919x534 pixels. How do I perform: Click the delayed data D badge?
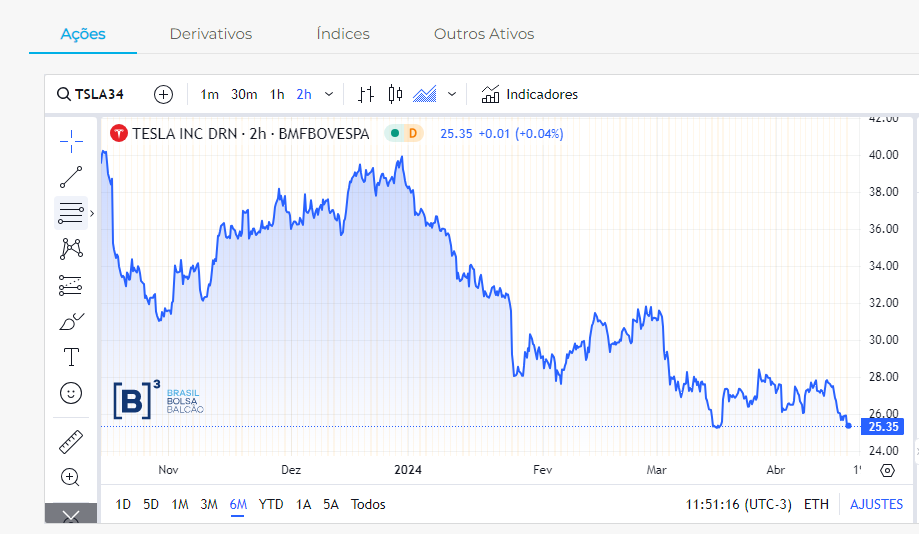[x=413, y=134]
